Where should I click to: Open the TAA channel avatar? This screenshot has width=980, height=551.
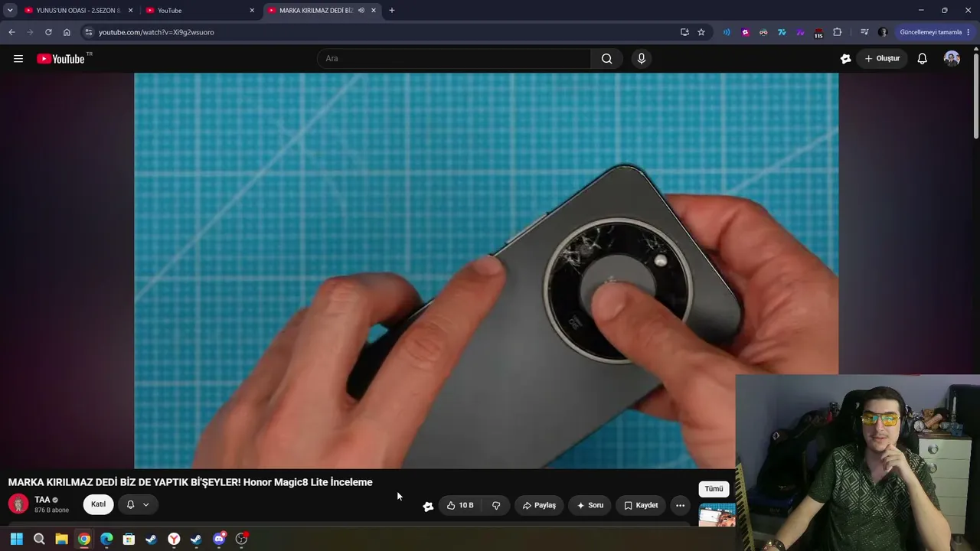18,504
